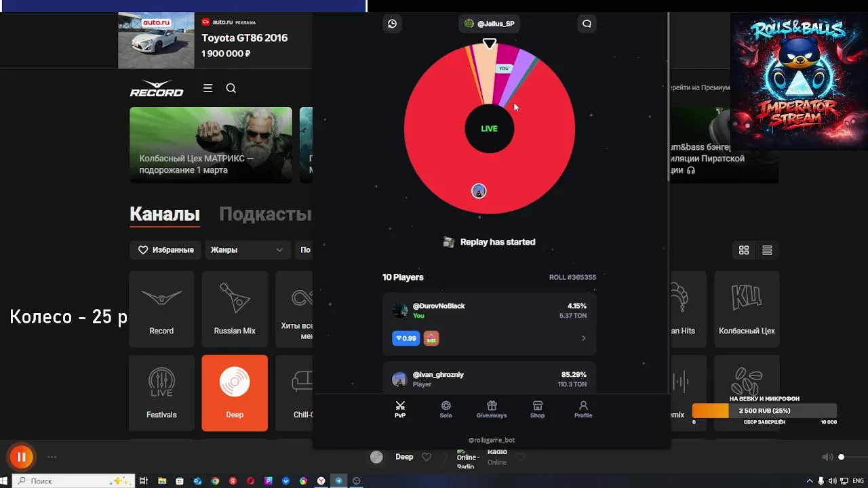Open the chat bubble icon in game

point(587,24)
